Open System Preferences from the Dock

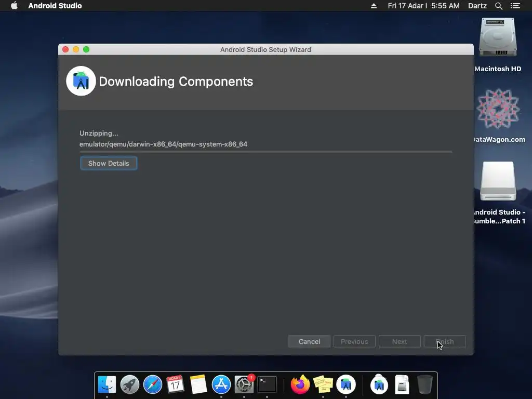(244, 385)
